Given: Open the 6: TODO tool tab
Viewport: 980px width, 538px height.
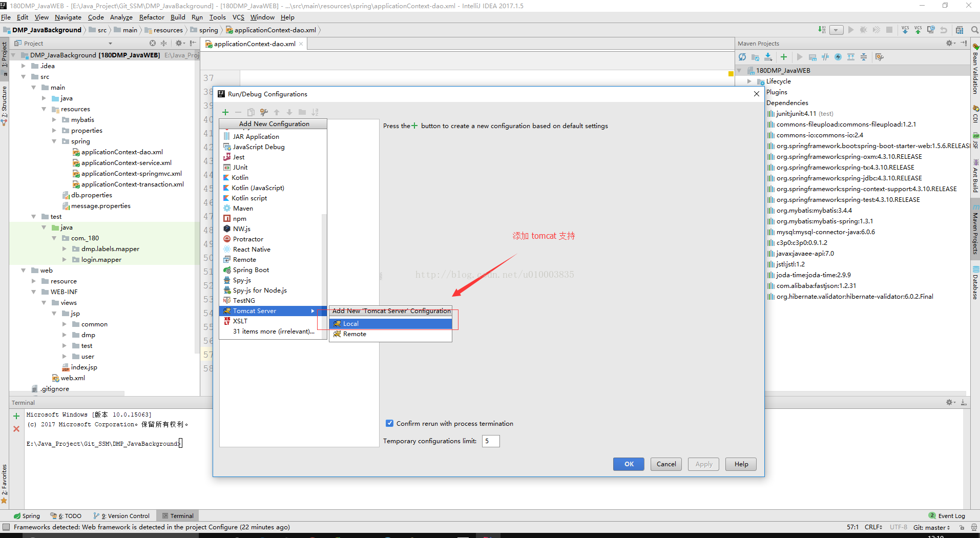Looking at the screenshot, I should (66, 516).
